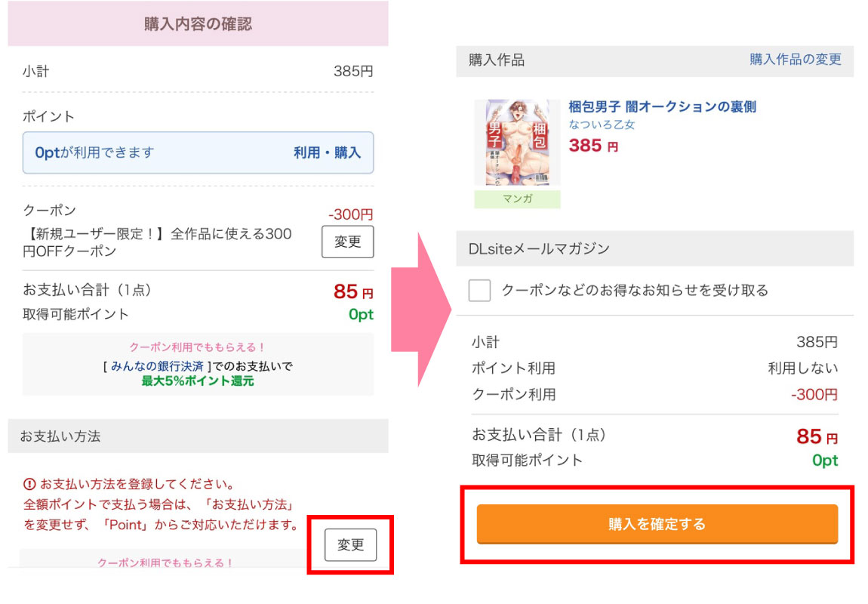The width and height of the screenshot is (868, 604).
Task: Tick the newsletter notification checkbox
Action: (479, 291)
